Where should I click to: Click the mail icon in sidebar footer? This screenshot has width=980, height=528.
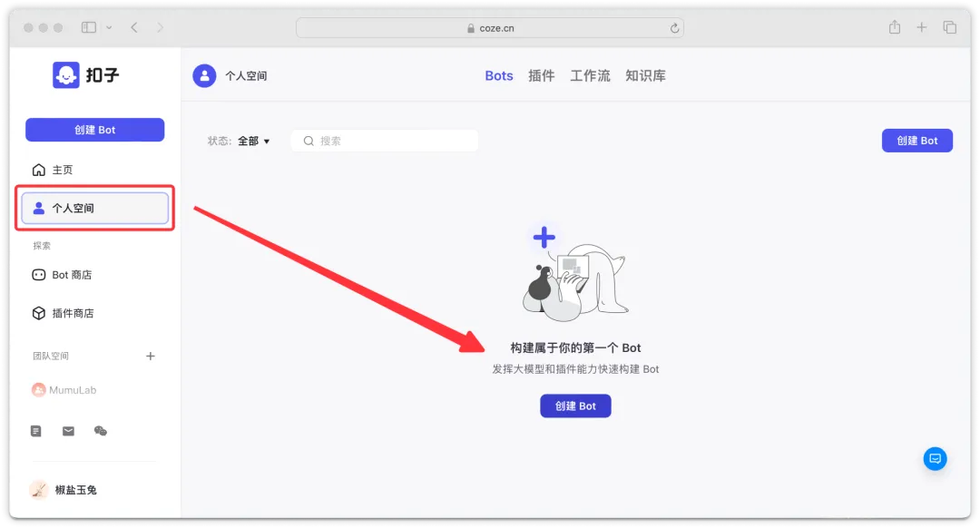(68, 431)
